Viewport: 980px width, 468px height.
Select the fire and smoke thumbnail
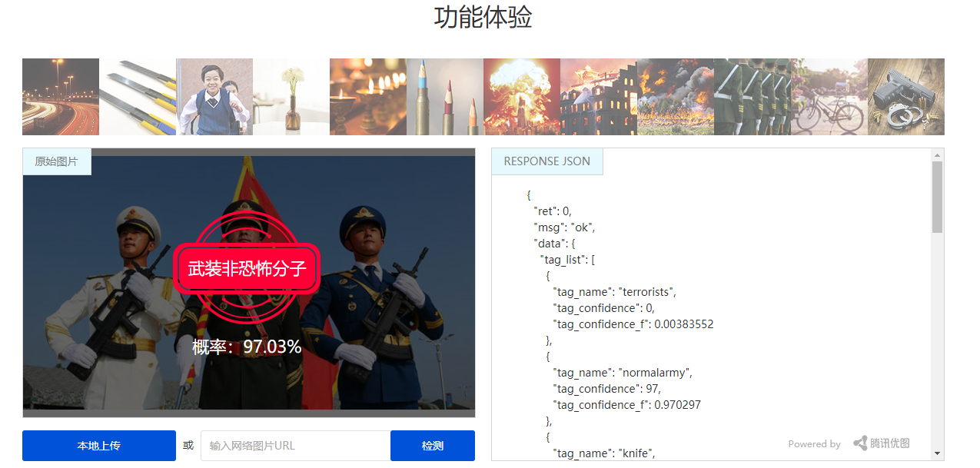[x=676, y=97]
